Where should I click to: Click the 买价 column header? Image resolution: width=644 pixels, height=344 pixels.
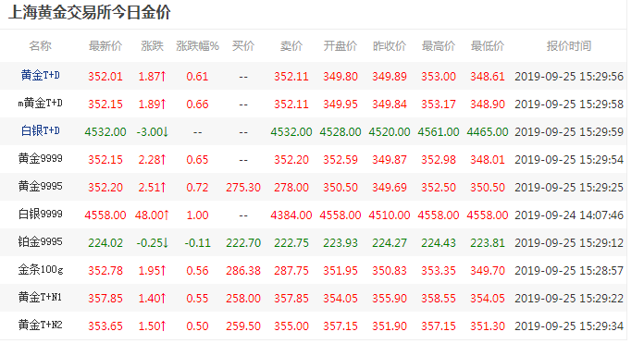[243, 46]
